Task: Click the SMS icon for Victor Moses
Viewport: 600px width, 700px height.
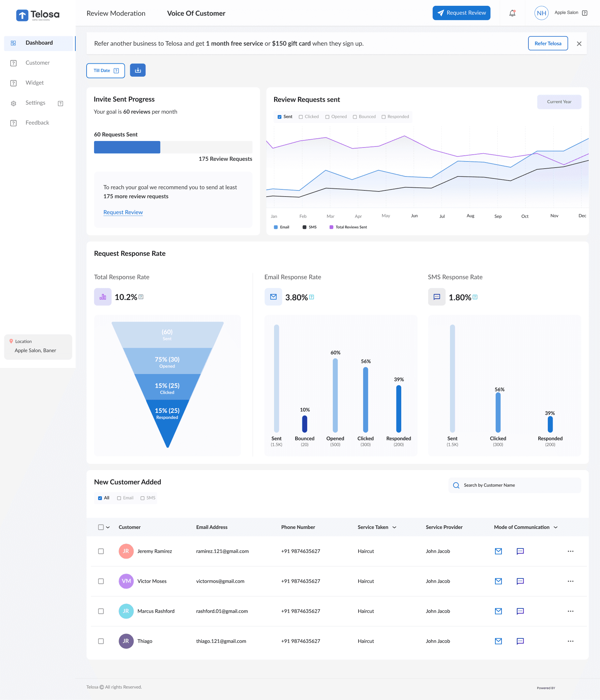Action: [x=520, y=581]
